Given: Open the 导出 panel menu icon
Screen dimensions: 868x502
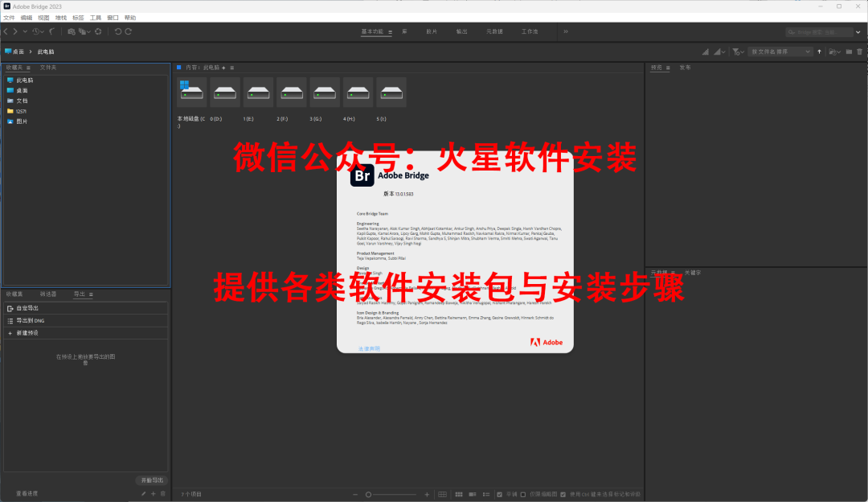Looking at the screenshot, I should pos(91,294).
